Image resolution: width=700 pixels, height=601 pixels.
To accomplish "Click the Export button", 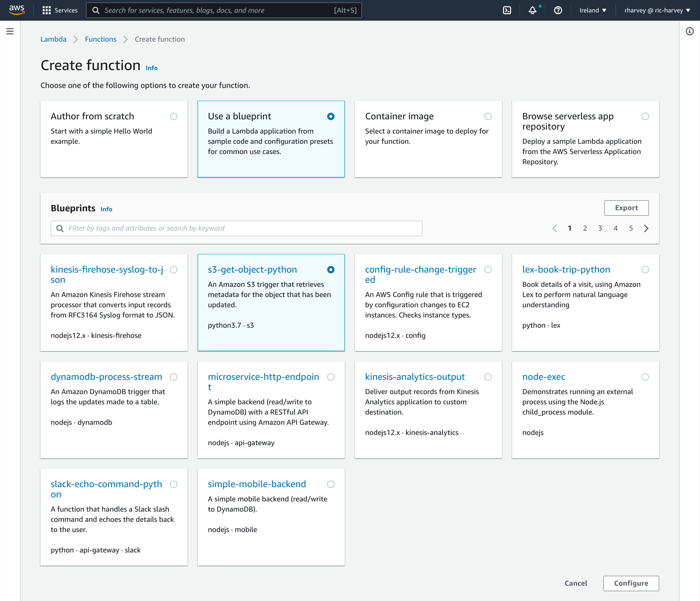I will (626, 208).
